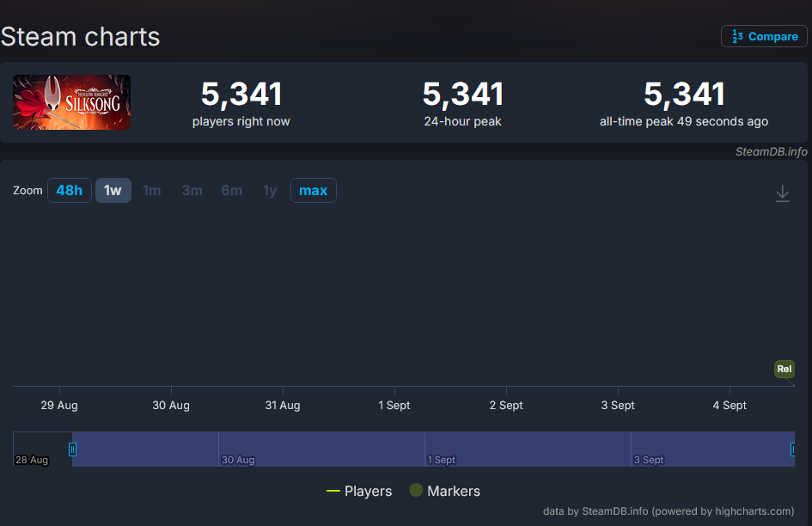This screenshot has height=526, width=812.
Task: Grab the right navigator range handle
Action: 792,450
